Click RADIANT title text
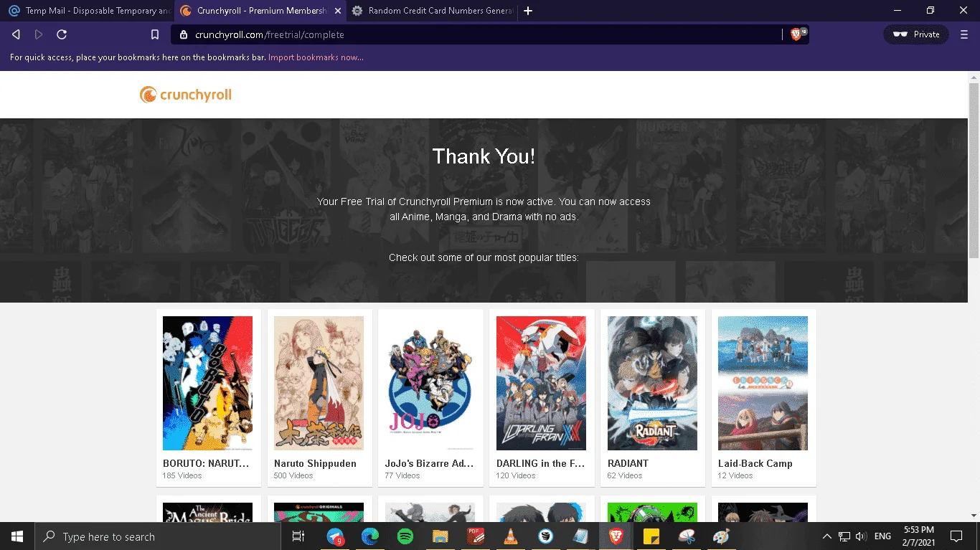Image resolution: width=980 pixels, height=550 pixels. tap(628, 463)
